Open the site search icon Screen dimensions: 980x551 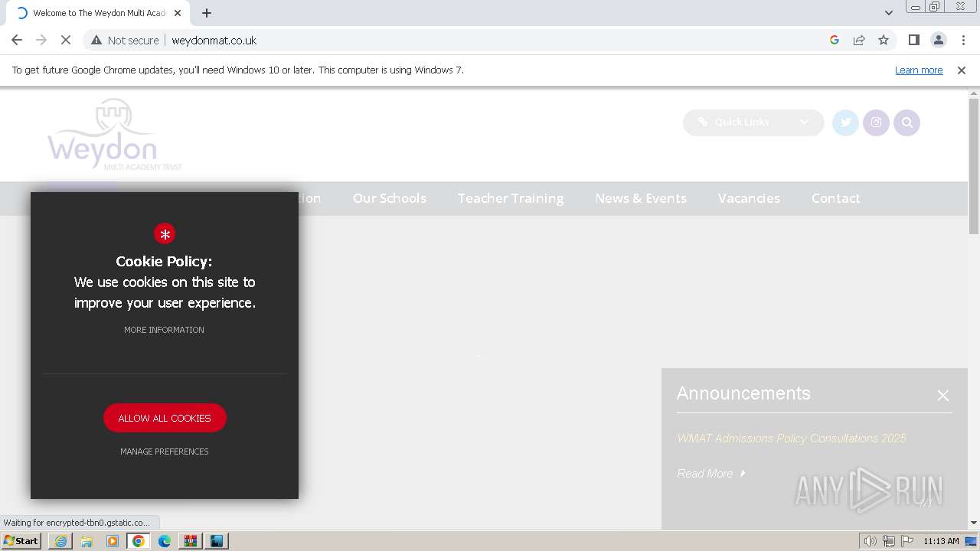coord(906,122)
